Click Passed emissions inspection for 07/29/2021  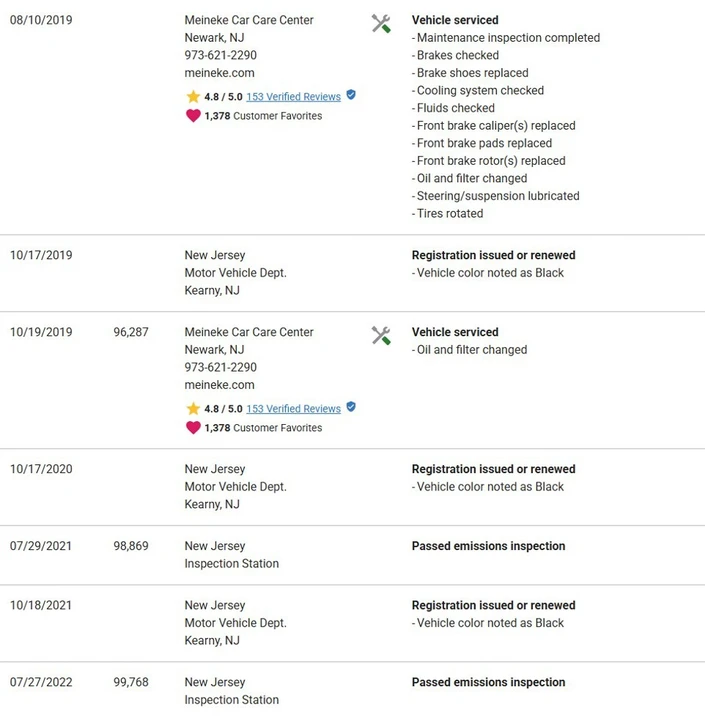(488, 546)
